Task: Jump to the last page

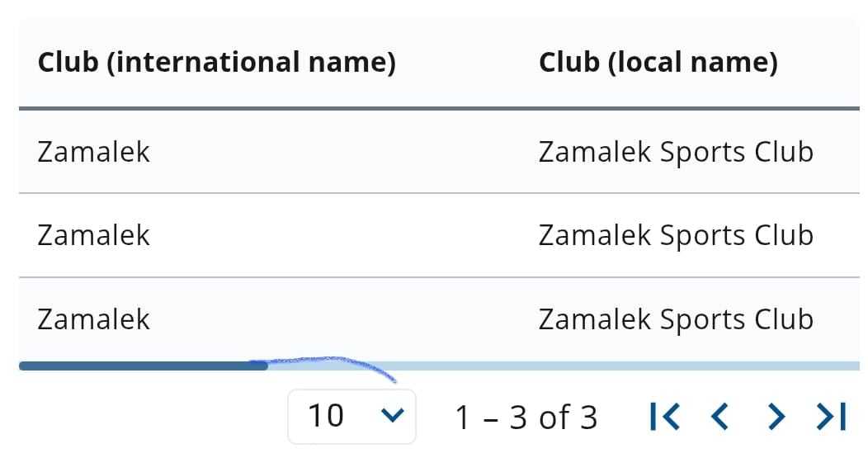Action: tap(831, 417)
